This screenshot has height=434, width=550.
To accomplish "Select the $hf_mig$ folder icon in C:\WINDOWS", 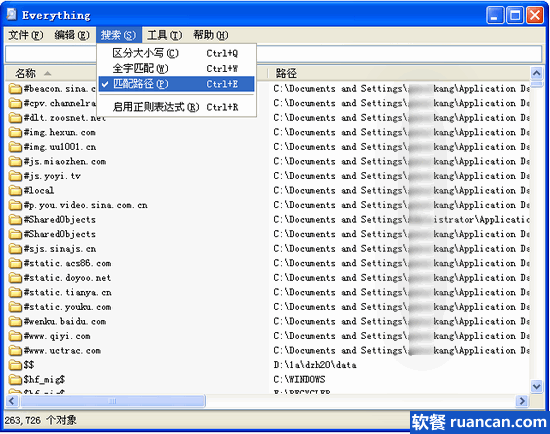I will click(x=15, y=380).
